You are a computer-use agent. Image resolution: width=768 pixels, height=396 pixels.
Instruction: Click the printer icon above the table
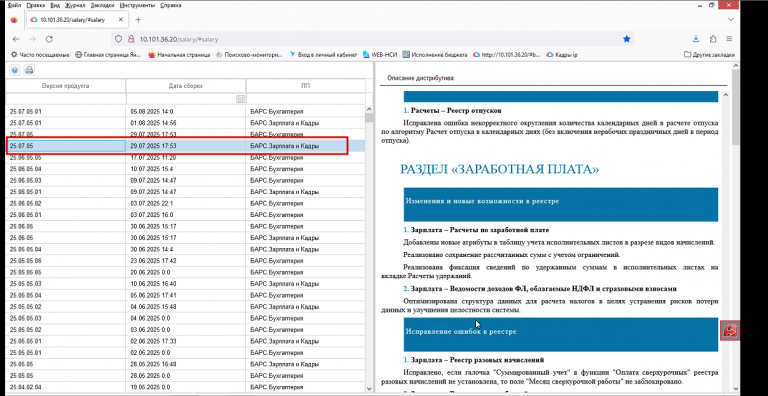coord(29,70)
